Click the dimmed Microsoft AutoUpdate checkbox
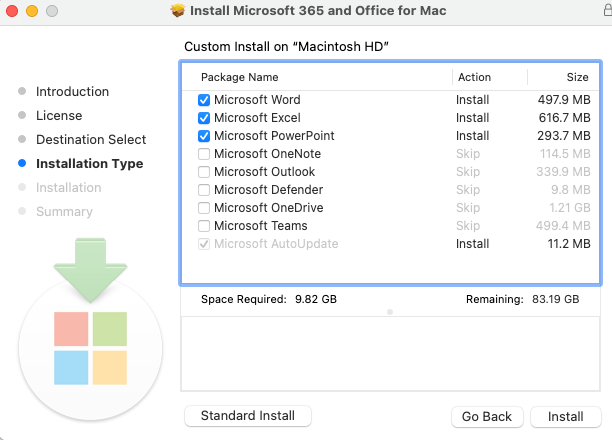 pyautogui.click(x=204, y=244)
